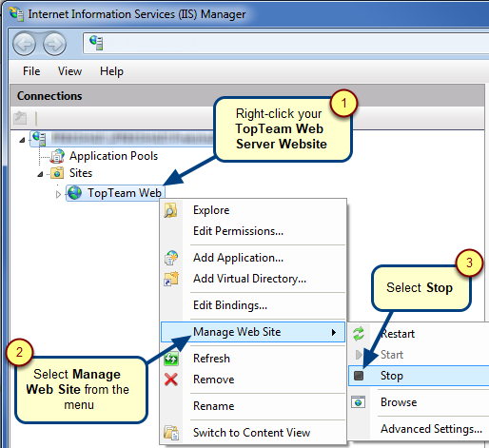The image size is (489, 448).
Task: Click the green Refresh icon
Action: point(171,360)
